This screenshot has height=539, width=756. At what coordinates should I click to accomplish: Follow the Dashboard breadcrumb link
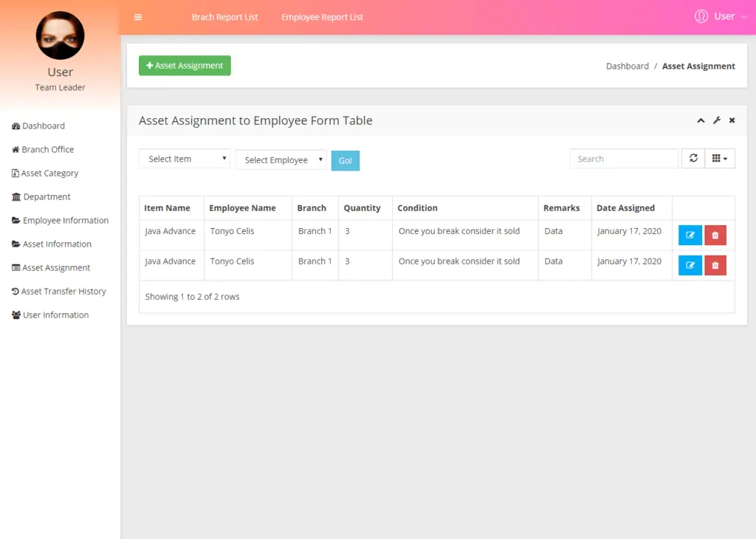(627, 66)
